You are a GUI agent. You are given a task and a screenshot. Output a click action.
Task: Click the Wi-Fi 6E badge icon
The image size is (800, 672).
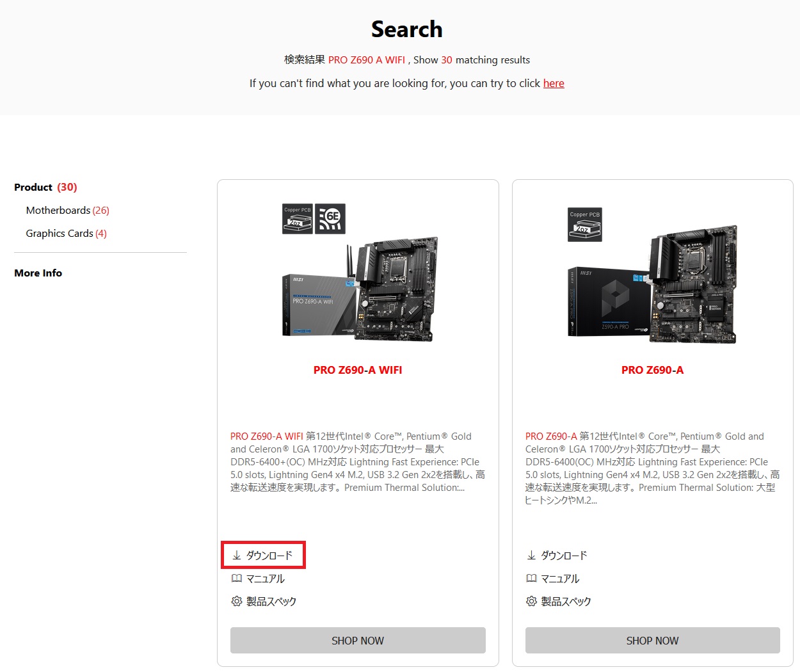click(x=332, y=219)
